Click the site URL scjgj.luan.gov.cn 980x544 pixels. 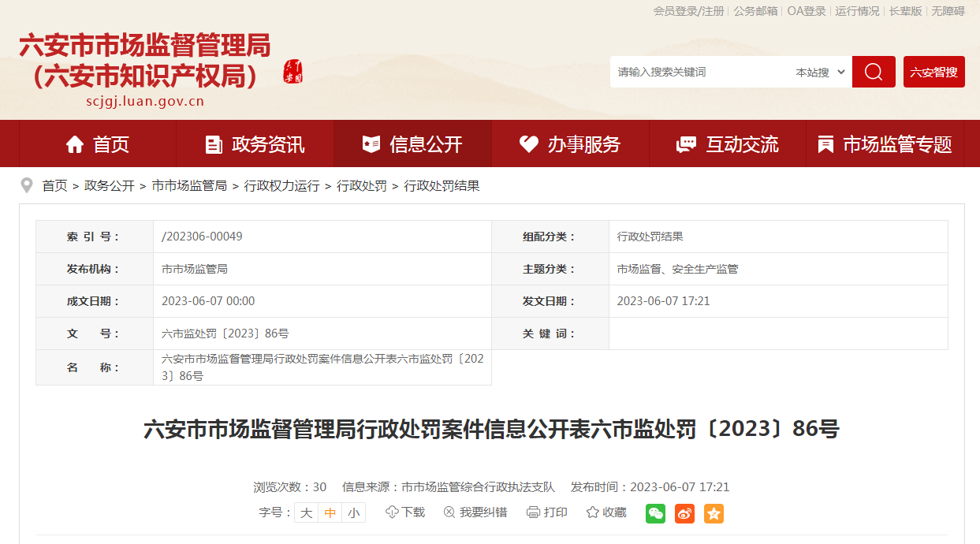145,101
